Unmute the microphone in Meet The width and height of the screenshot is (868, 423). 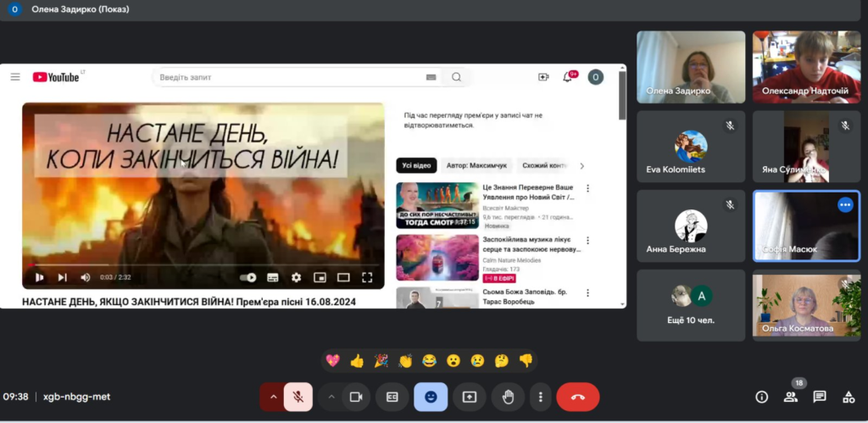tap(298, 397)
